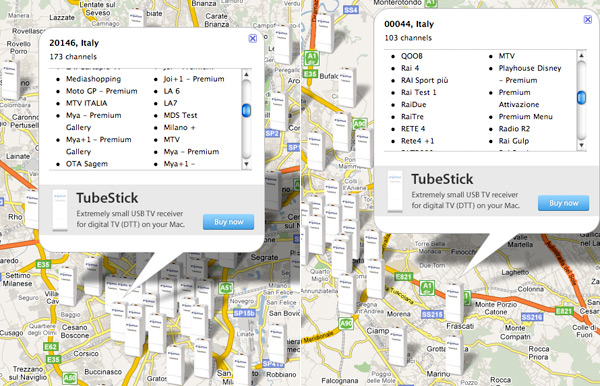Click the RaiTre channel entry
This screenshot has height=386, width=600.
click(412, 117)
